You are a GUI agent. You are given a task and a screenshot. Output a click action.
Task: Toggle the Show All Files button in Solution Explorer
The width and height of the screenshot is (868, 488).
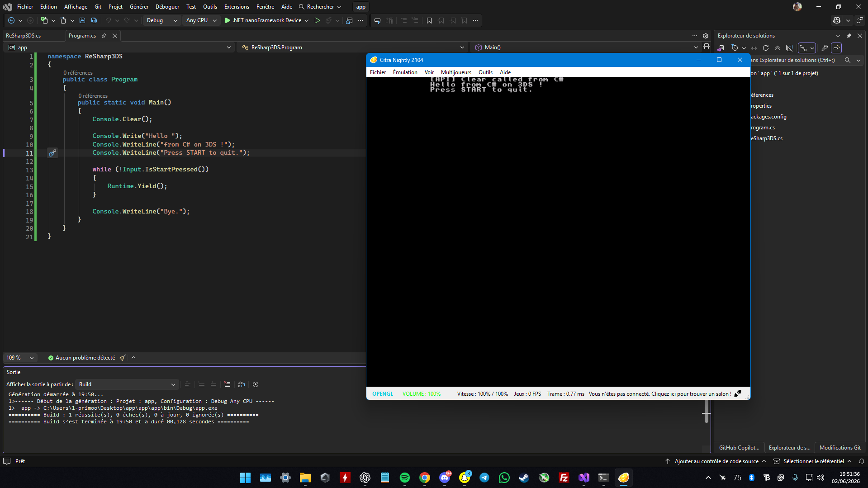pos(789,48)
